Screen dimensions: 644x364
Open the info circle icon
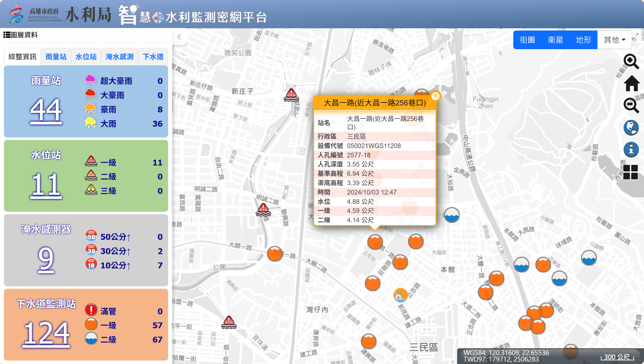[631, 150]
